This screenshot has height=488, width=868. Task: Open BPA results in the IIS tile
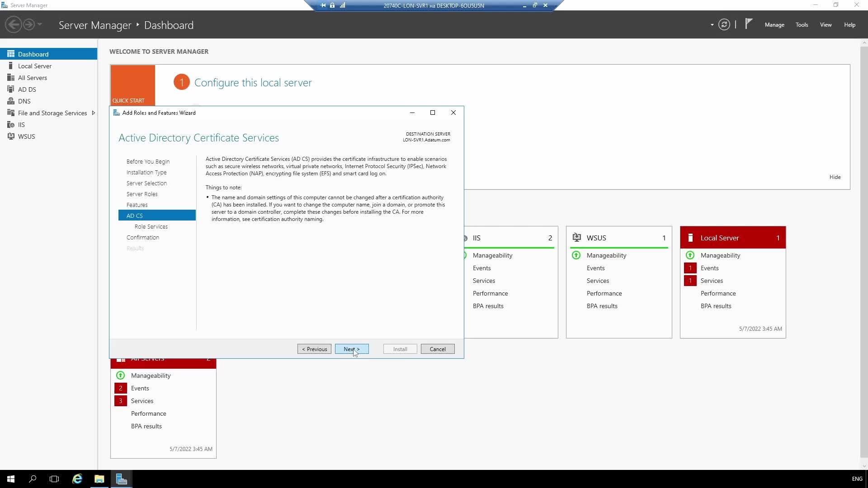(488, 306)
